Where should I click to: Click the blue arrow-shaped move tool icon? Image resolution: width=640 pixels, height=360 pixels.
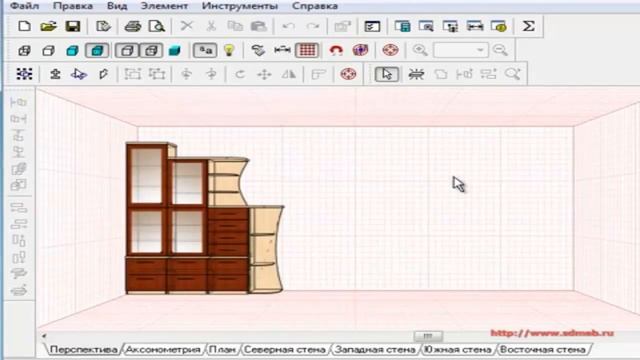click(79, 74)
